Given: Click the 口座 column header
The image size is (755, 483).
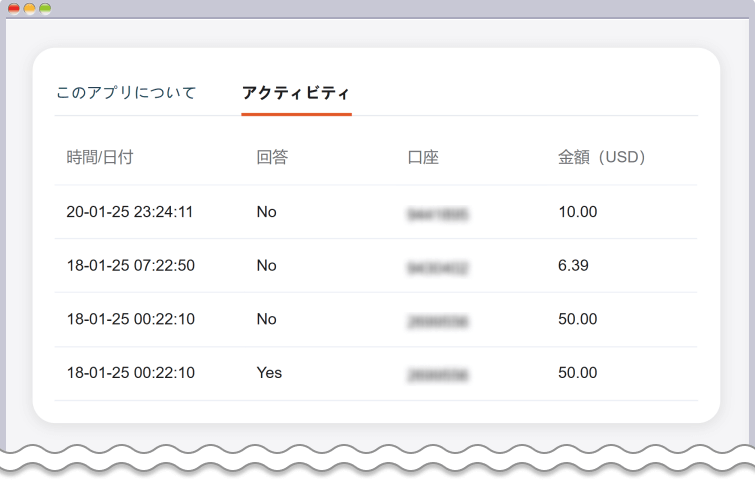Looking at the screenshot, I should coord(423,157).
